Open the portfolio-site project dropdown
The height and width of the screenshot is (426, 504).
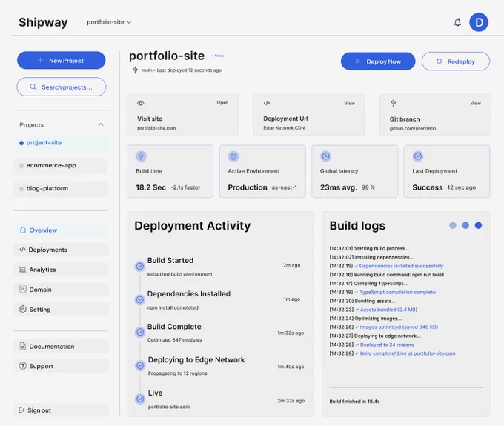(x=109, y=22)
